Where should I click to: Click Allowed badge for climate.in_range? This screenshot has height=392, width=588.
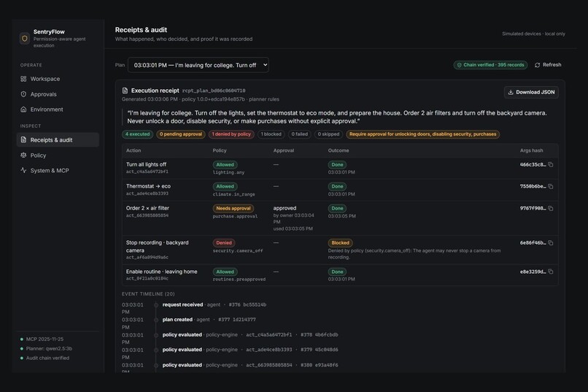[x=225, y=186]
